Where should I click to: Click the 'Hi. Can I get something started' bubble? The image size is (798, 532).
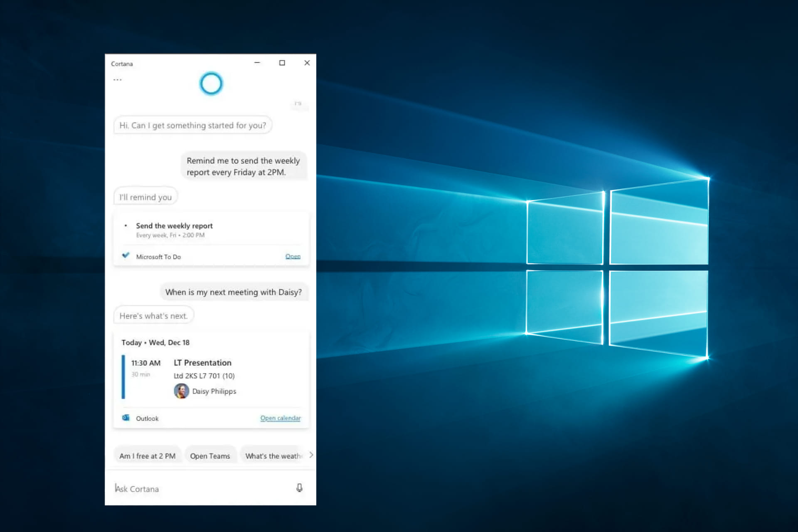point(193,125)
